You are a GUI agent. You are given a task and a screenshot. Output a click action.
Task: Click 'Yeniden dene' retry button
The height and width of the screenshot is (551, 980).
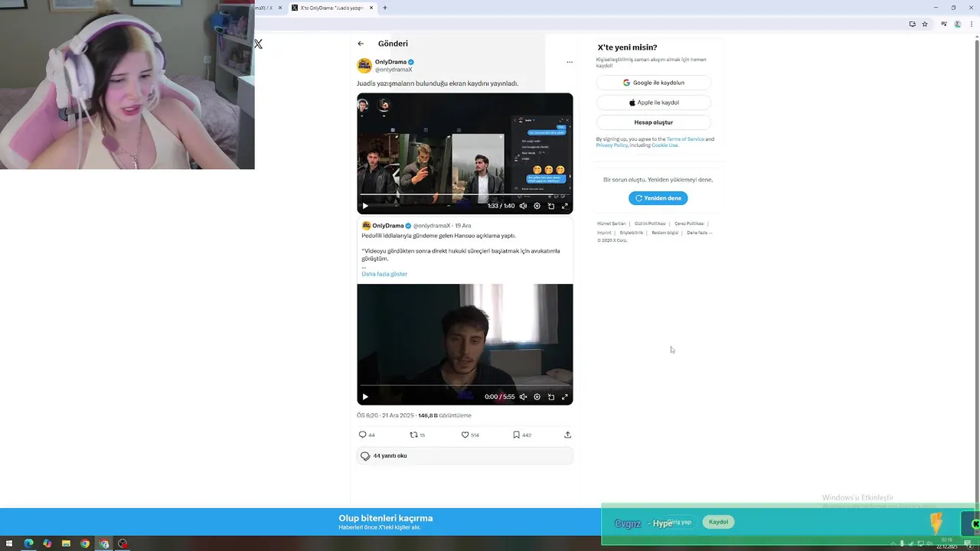pyautogui.click(x=658, y=198)
